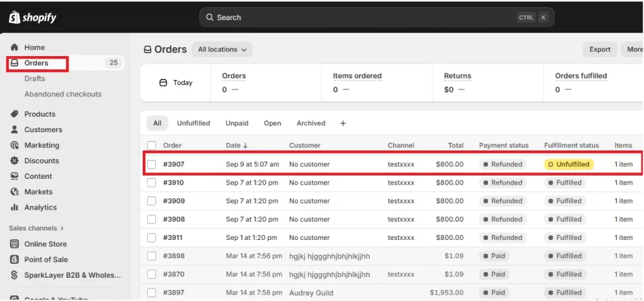Check the box for order #3907
This screenshot has height=301, width=644.
(x=152, y=164)
